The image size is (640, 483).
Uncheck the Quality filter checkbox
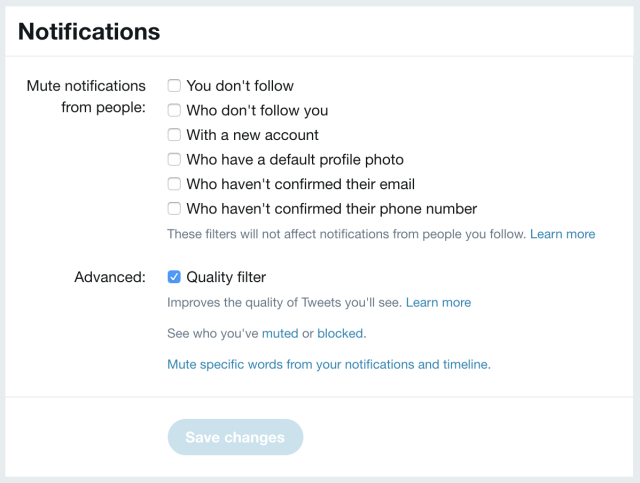(x=174, y=277)
